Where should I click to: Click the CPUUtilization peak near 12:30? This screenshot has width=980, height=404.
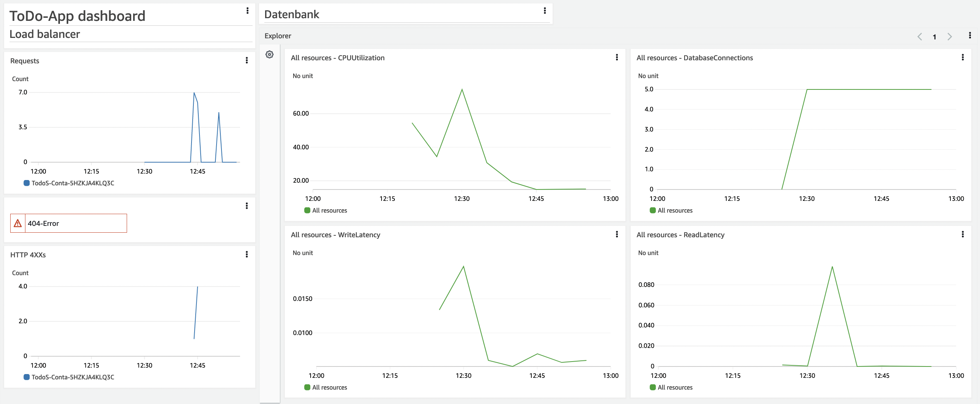(462, 90)
